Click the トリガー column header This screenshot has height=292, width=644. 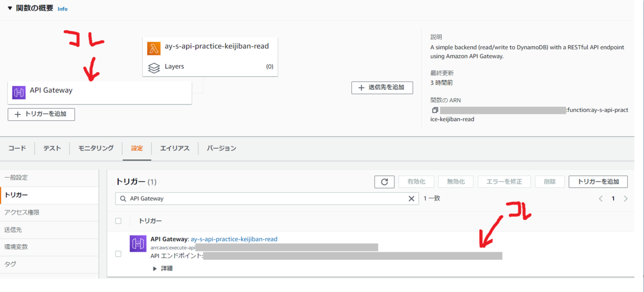151,221
